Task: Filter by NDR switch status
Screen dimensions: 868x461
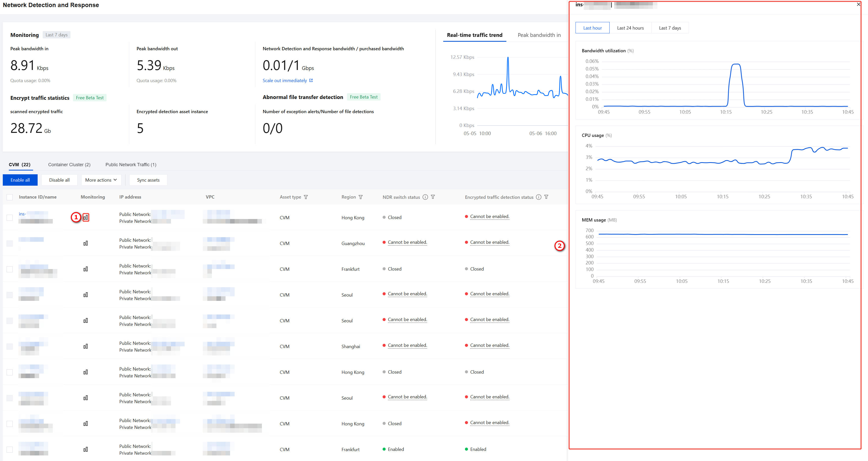Action: 433,197
